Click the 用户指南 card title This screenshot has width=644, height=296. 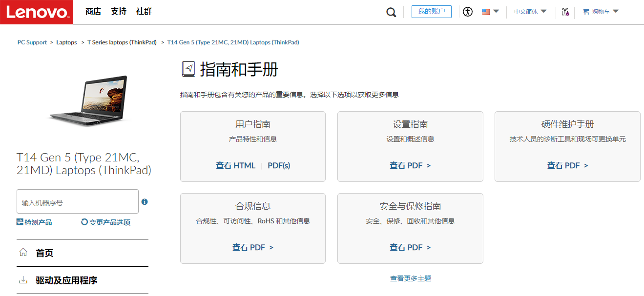[253, 124]
